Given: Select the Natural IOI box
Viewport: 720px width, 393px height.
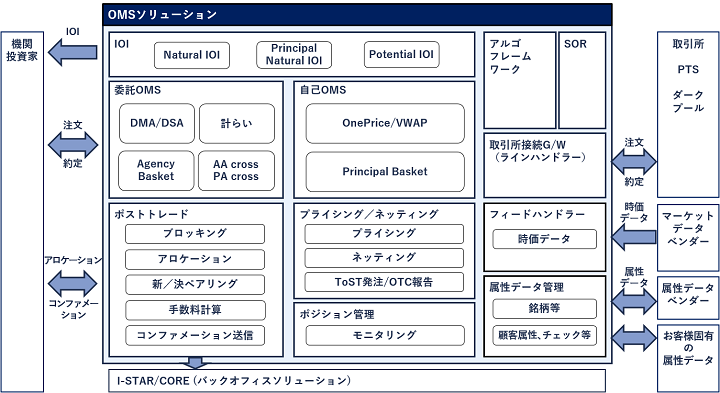Looking at the screenshot, I should [192, 55].
